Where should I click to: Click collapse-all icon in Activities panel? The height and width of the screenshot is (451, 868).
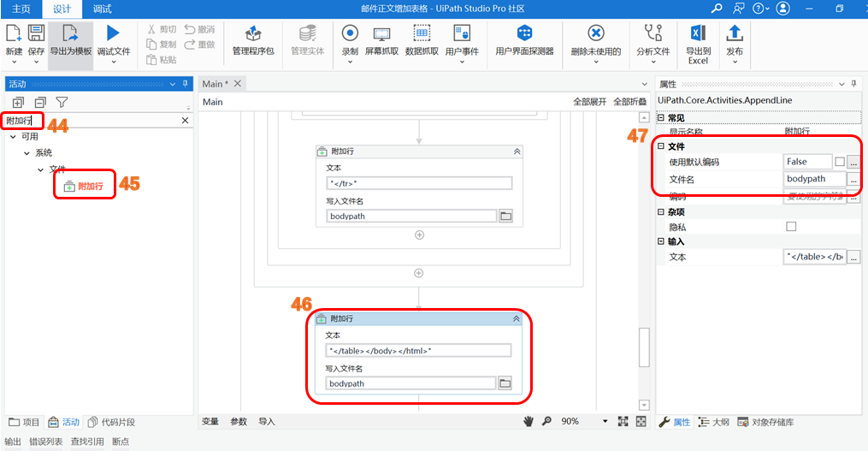[x=40, y=103]
